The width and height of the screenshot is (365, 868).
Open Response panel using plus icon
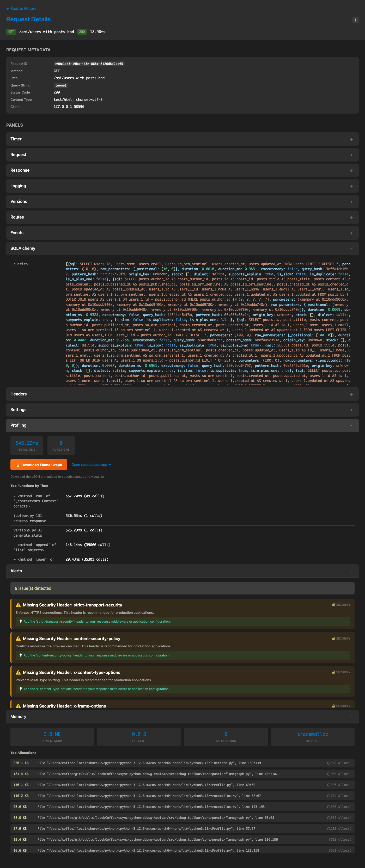coord(351,171)
